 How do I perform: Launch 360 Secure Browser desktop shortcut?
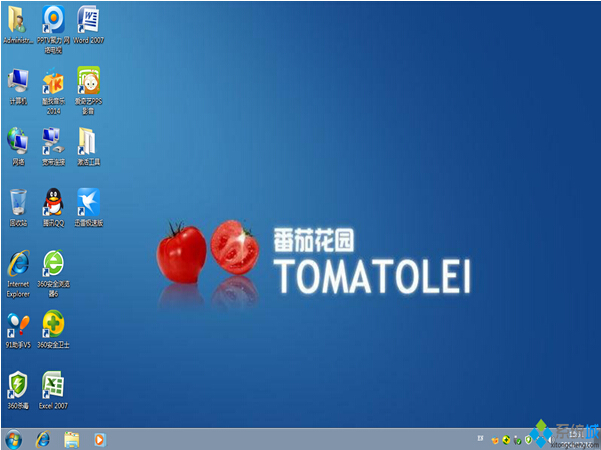coord(53,264)
